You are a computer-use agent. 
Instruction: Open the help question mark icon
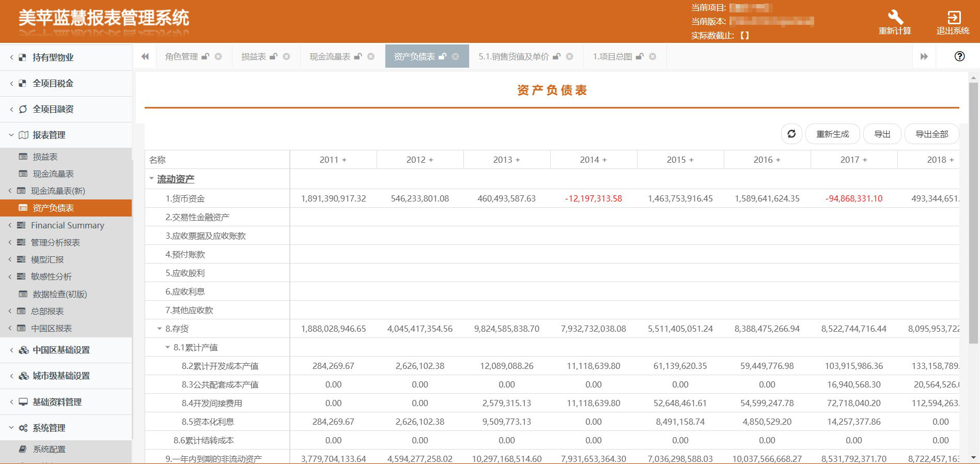point(959,56)
